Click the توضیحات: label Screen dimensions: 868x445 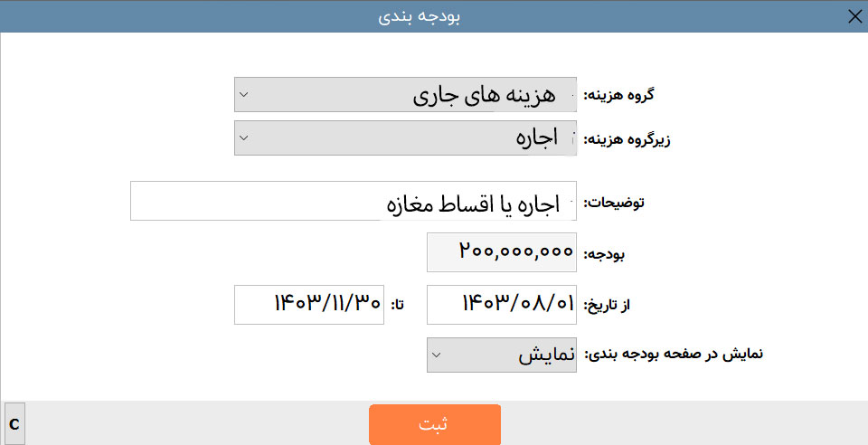pyautogui.click(x=614, y=203)
